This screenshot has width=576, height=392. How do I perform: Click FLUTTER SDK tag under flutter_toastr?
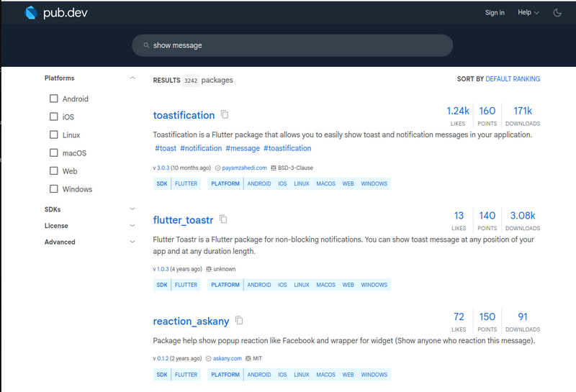point(186,285)
